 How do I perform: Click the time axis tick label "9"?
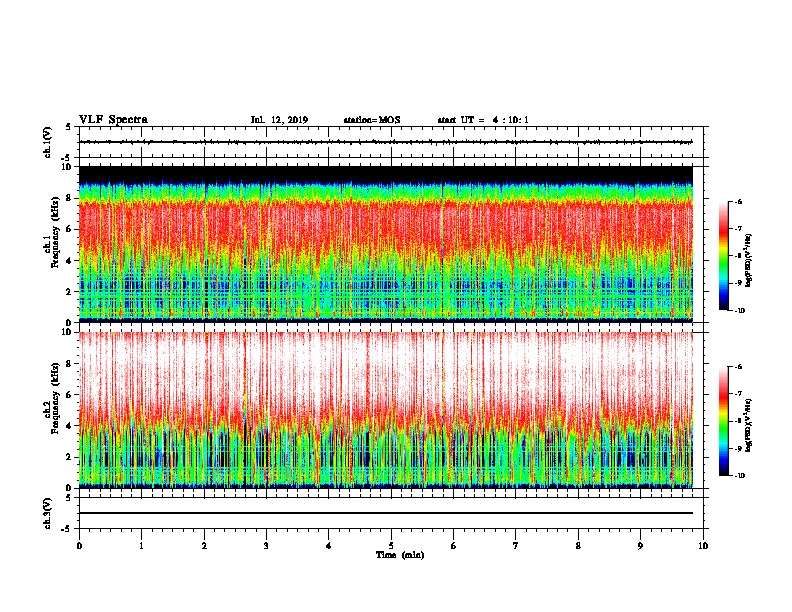(640, 546)
